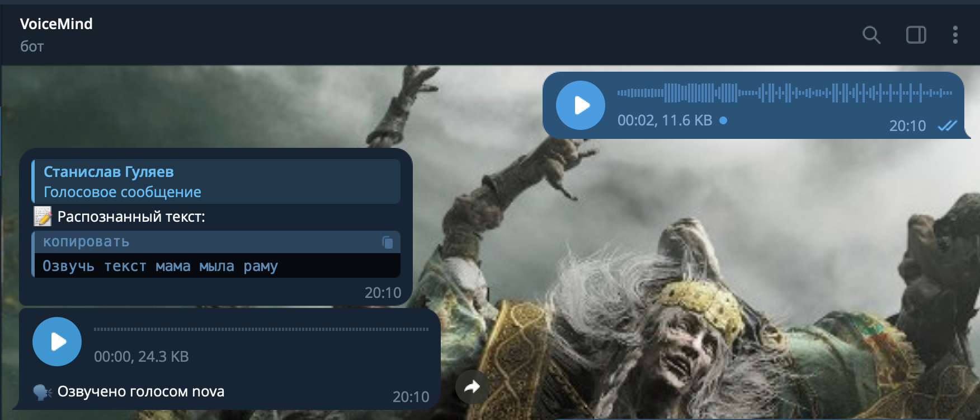Click the 00:02, 11.6 KB duration label

click(665, 120)
